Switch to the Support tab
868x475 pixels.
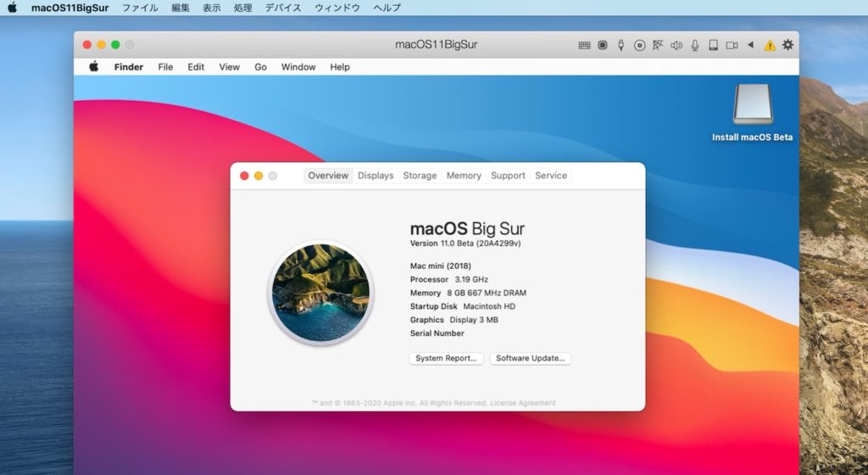[508, 176]
